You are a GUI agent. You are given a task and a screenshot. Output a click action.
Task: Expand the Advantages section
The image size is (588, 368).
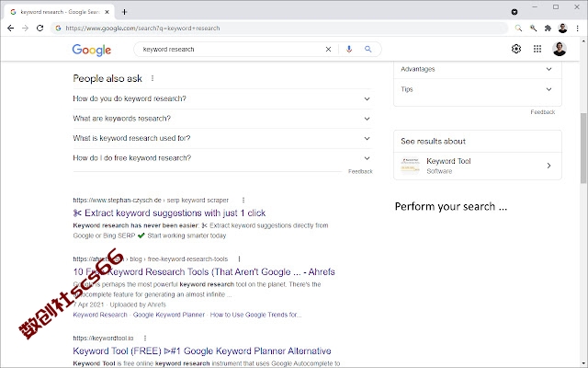click(x=478, y=69)
